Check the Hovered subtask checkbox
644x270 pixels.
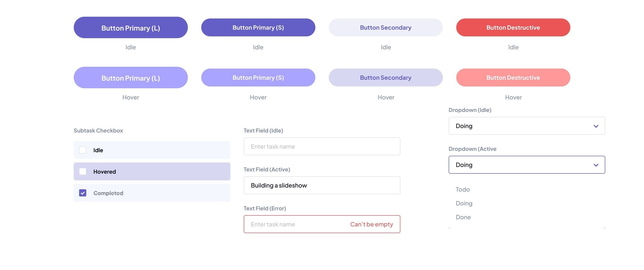(83, 172)
